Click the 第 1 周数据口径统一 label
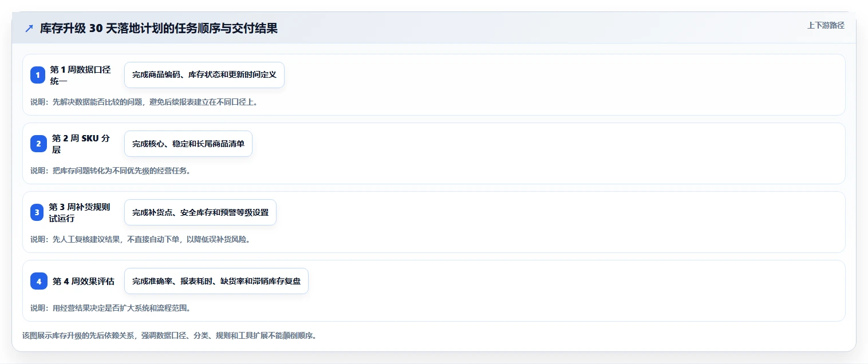Image resolution: width=868 pixels, height=364 pixels. (81, 75)
